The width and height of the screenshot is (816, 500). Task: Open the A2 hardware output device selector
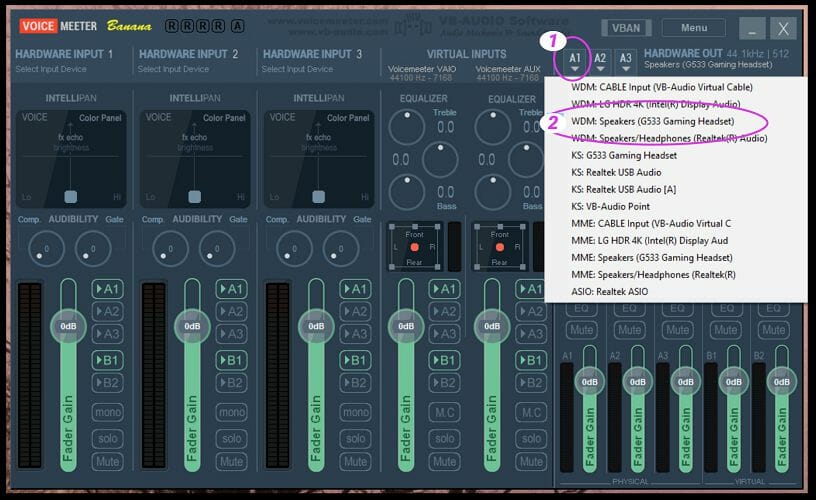(600, 62)
